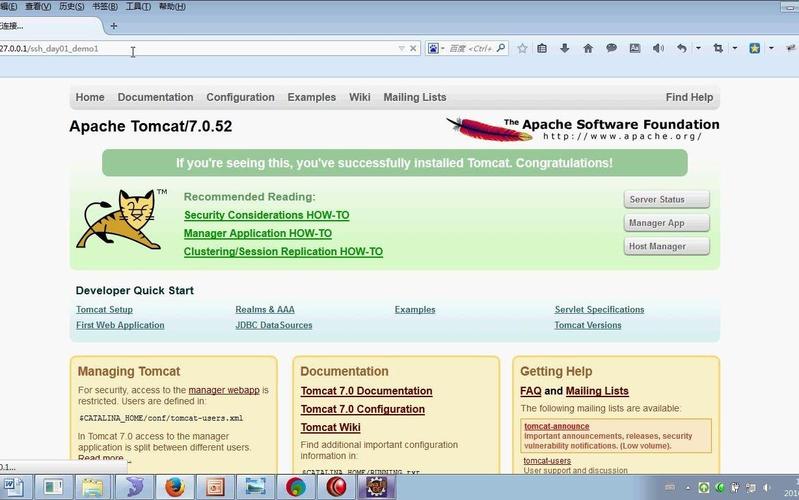Open a new tab with plus button
The height and width of the screenshot is (500, 799).
coord(114,25)
